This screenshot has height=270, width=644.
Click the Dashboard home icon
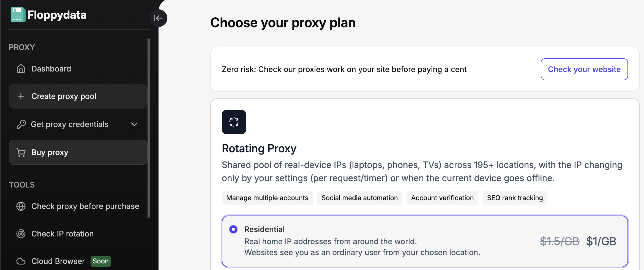click(21, 69)
